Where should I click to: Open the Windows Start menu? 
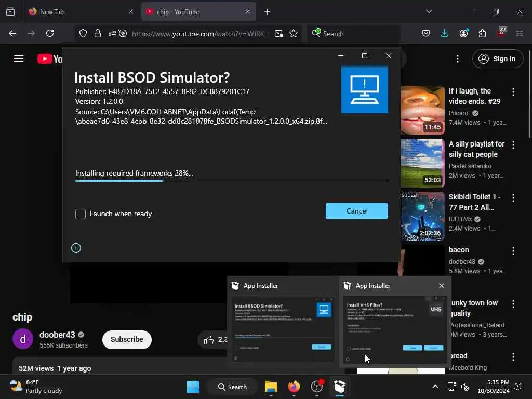[193, 387]
